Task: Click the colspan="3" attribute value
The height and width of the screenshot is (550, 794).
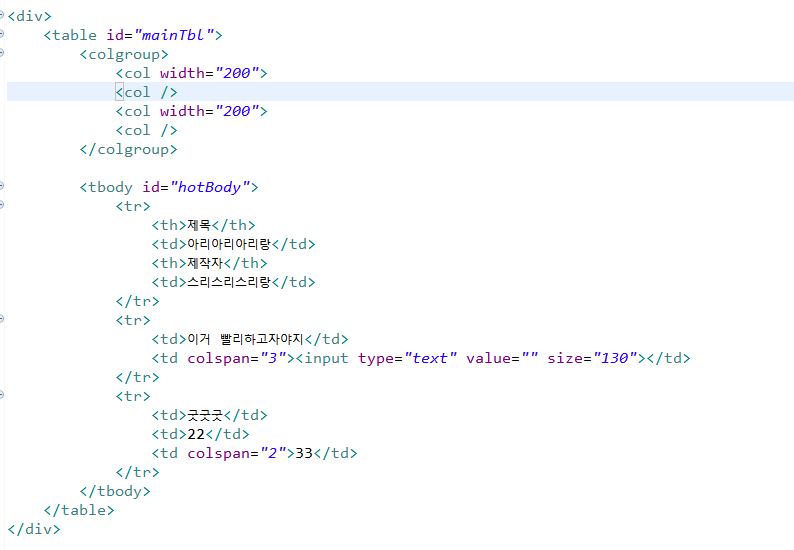Action: click(273, 358)
